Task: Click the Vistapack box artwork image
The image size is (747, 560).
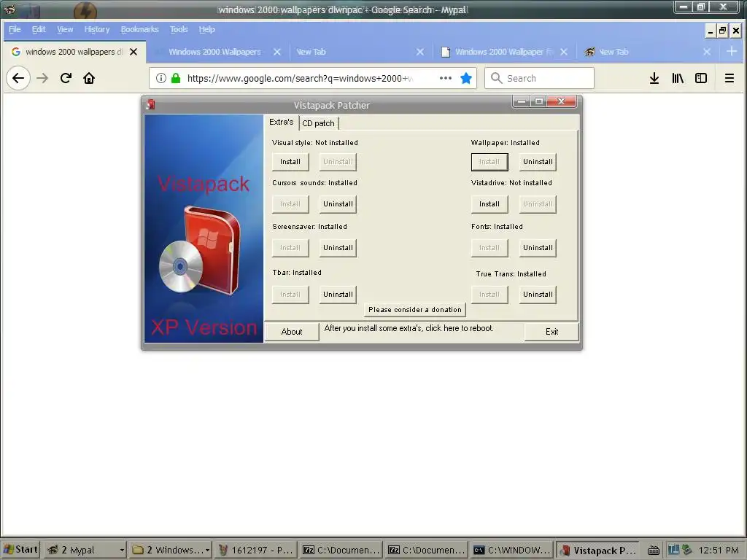Action: coord(204,228)
